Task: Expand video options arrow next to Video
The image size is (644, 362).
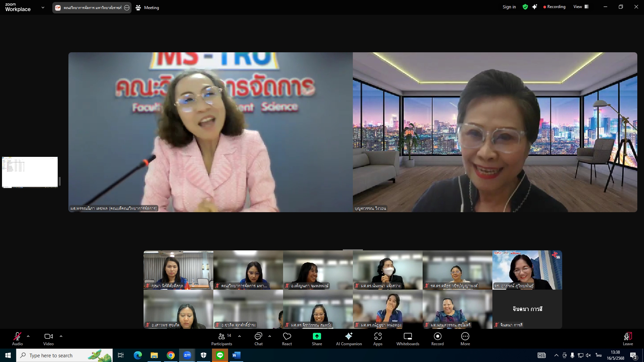Action: pyautogui.click(x=61, y=336)
